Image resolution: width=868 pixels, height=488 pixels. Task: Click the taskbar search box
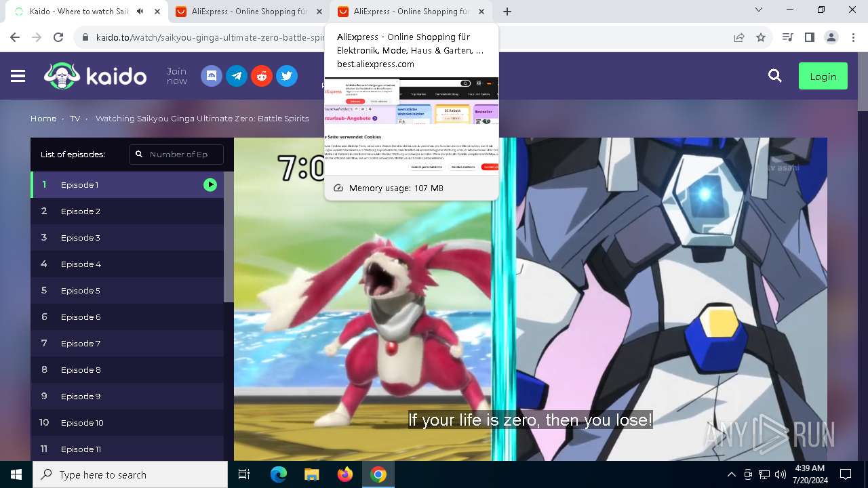coord(130,474)
